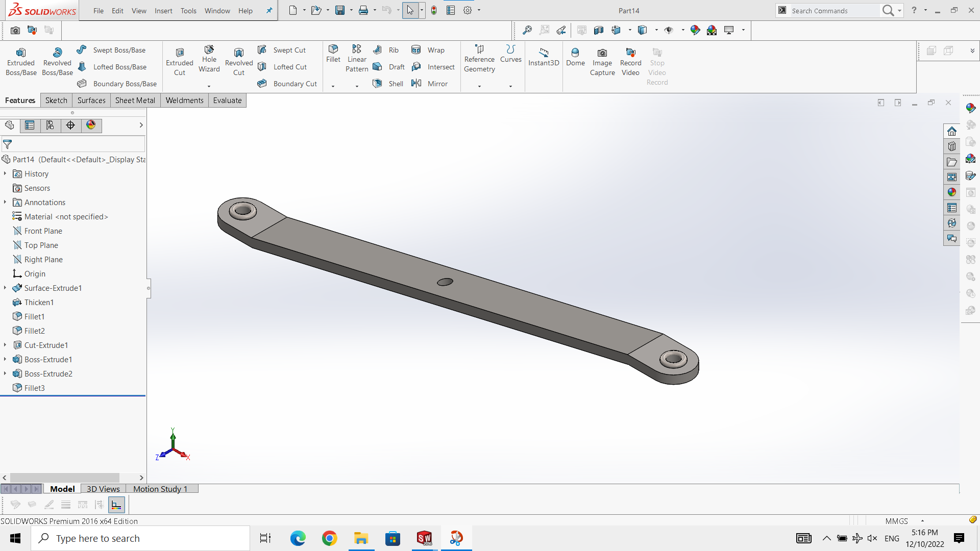Activate the Rib feature tool
The height and width of the screenshot is (551, 980).
pos(386,50)
